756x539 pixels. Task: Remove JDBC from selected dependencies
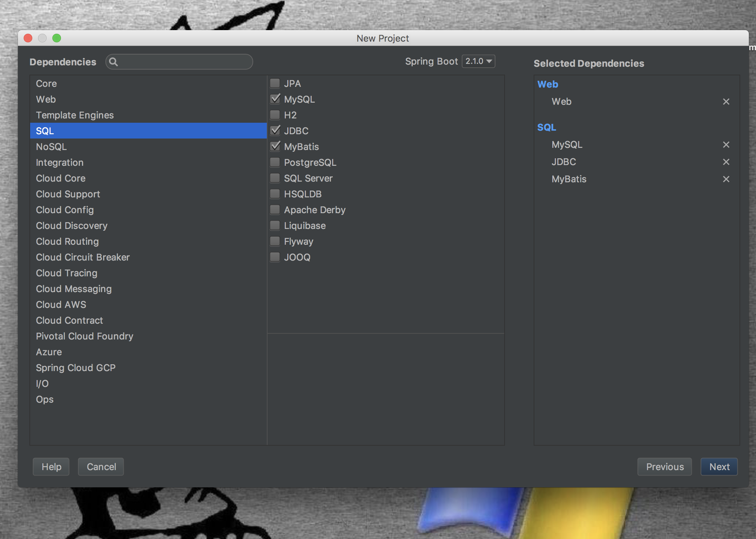pos(726,162)
